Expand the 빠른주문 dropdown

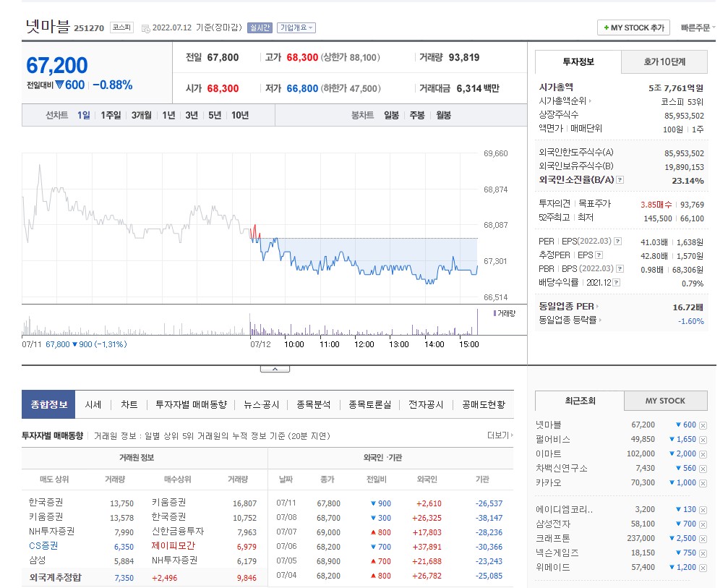(698, 28)
